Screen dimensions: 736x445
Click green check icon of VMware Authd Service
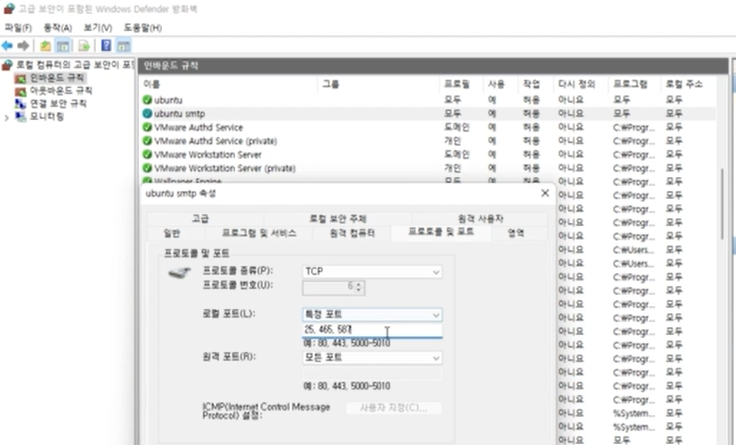(147, 127)
